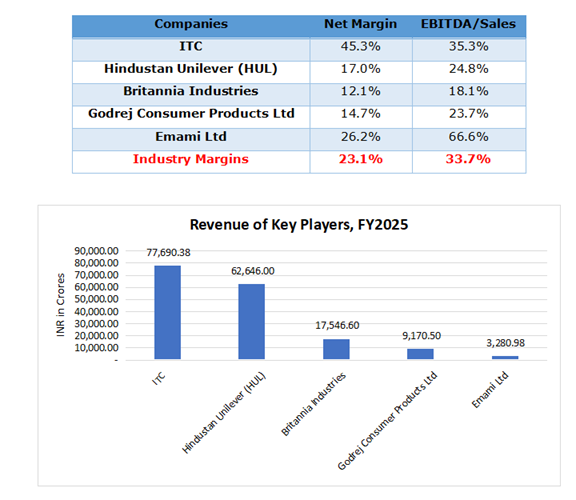Click y-axis value 20,000.00

97,336
